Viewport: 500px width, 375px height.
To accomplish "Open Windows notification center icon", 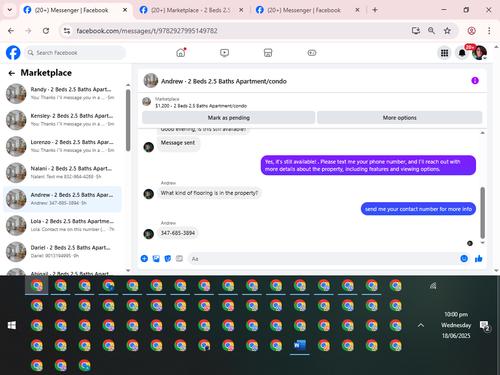I will (x=484, y=326).
